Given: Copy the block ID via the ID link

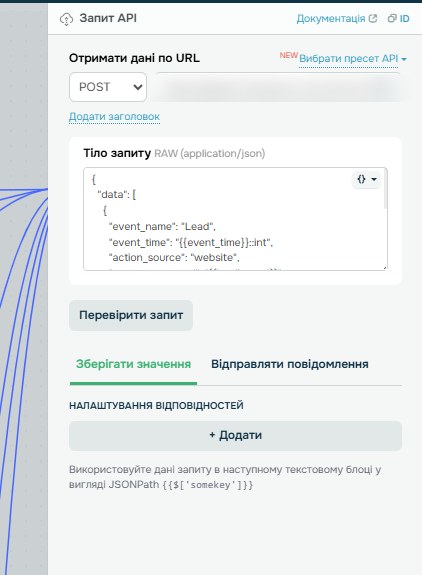Looking at the screenshot, I should [x=404, y=19].
